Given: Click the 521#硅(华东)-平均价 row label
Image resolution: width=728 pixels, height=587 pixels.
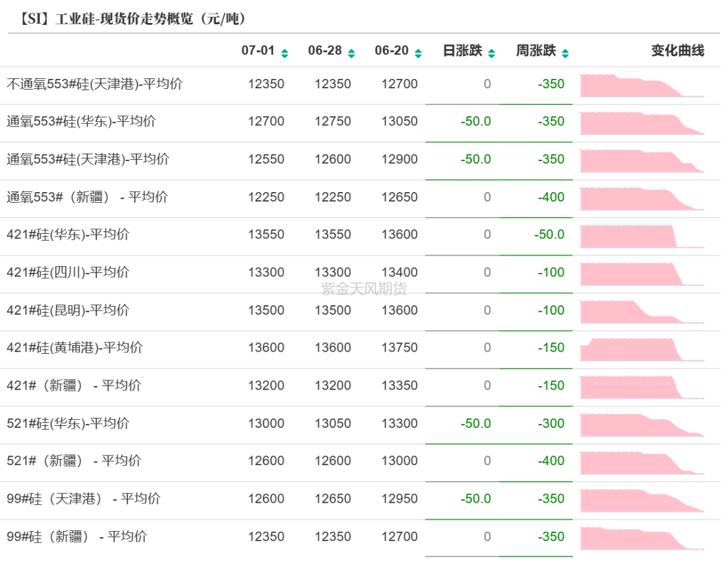Looking at the screenshot, I should coord(68,424).
